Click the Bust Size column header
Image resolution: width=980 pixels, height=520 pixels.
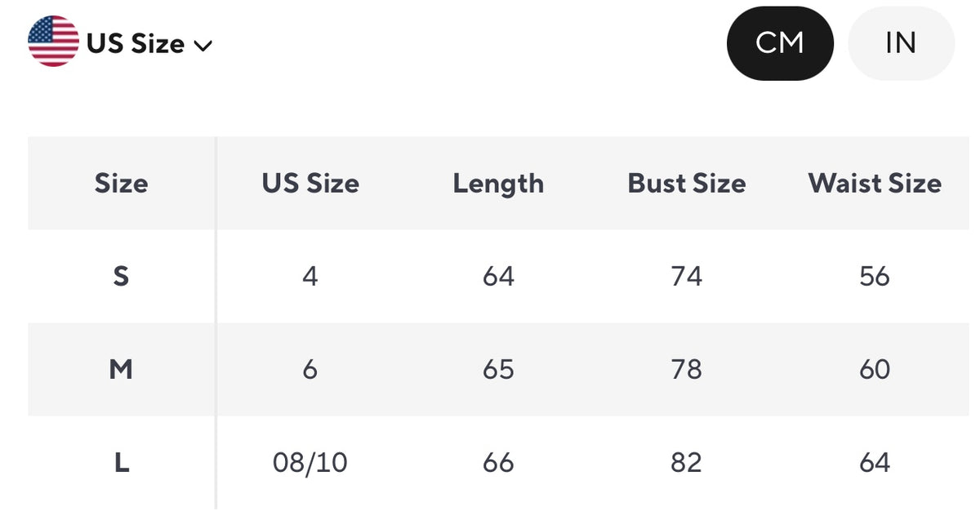[x=686, y=184]
